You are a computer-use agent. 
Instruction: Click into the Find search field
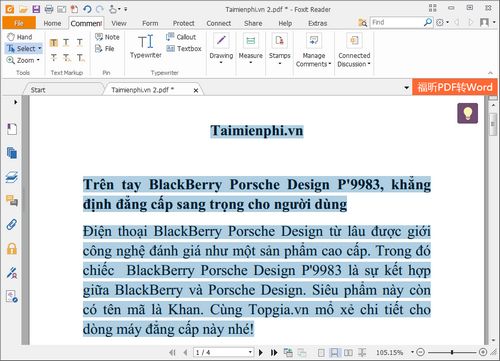[x=397, y=22]
